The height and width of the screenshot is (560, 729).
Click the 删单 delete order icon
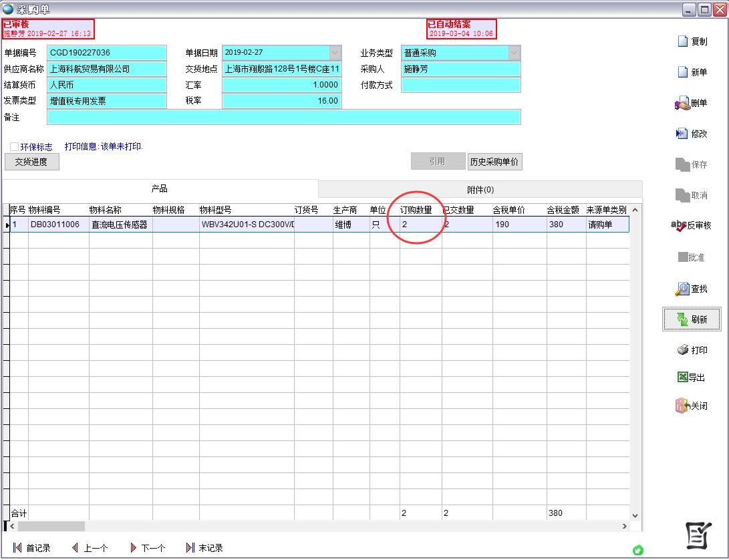click(x=682, y=104)
